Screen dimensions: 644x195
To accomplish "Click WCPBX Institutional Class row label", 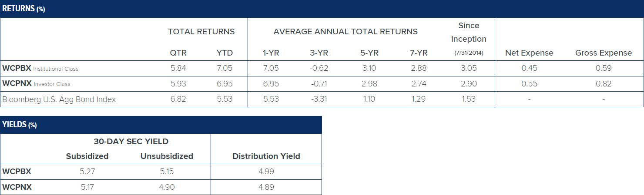I will point(40,69).
